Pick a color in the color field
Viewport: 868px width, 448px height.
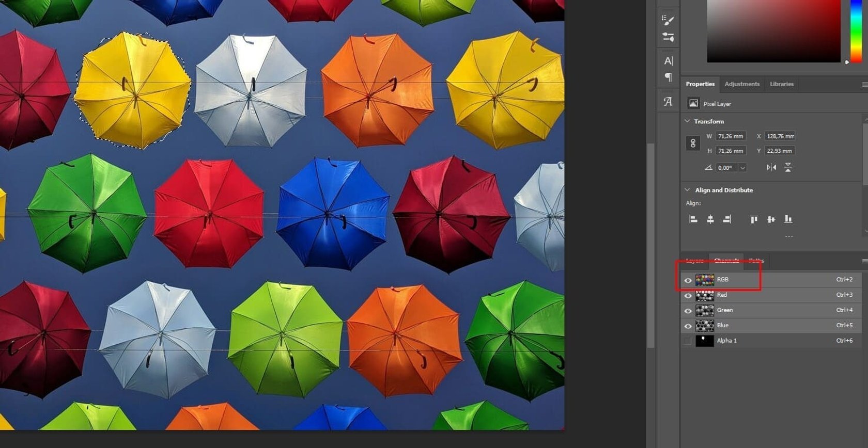(773, 31)
